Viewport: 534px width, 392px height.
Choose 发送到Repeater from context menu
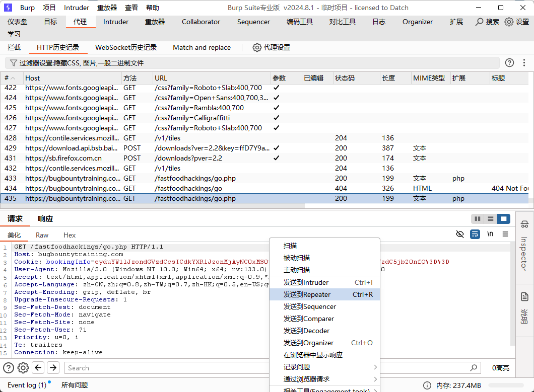(325, 294)
